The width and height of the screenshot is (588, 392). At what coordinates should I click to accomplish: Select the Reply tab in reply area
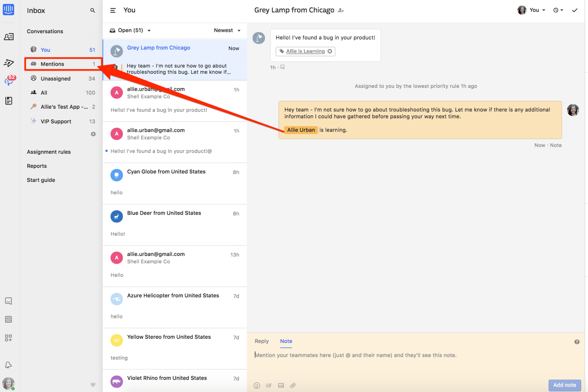tap(262, 341)
